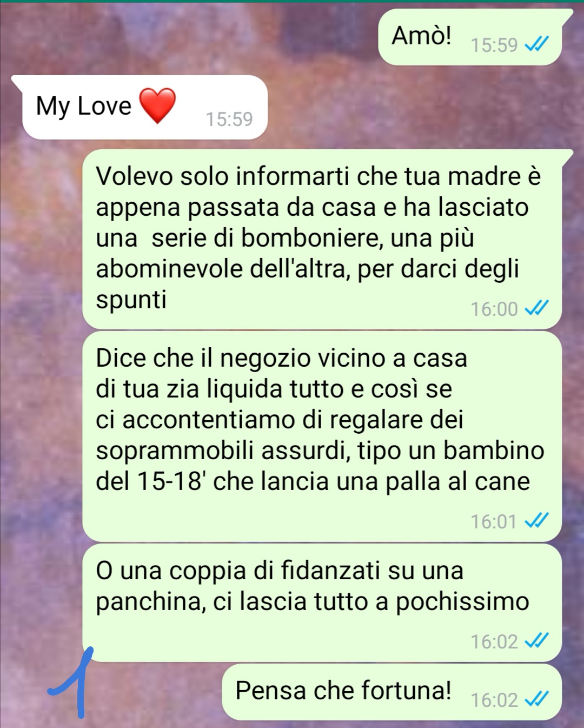Image resolution: width=584 pixels, height=728 pixels.
Task: Tap the 16:02 timestamp on the fidanzati message
Action: pos(494,641)
